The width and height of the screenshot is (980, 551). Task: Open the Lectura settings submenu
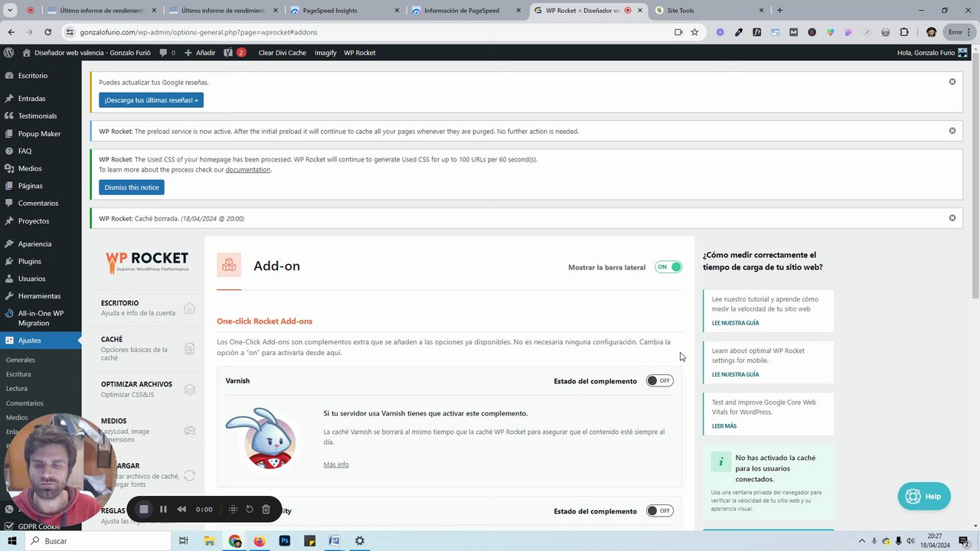click(17, 389)
